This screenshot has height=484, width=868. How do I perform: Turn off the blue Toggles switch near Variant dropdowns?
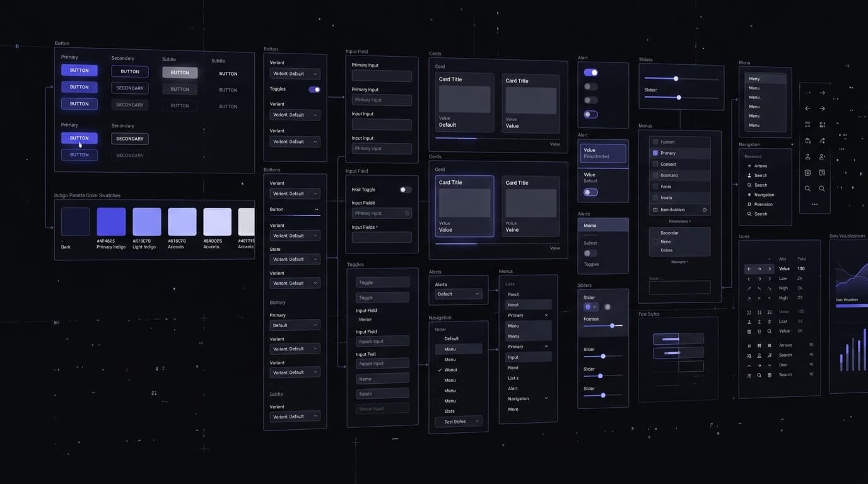(315, 89)
